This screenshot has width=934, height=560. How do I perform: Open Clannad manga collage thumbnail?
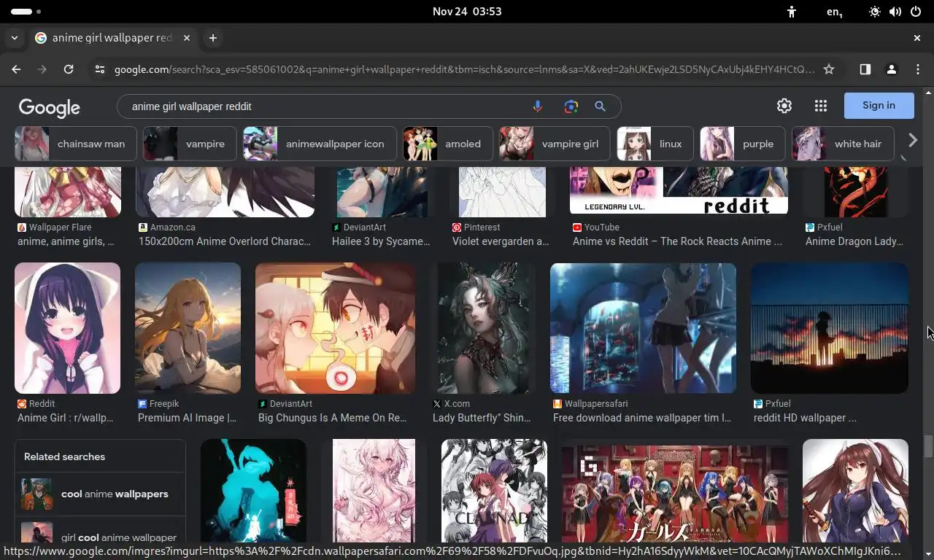tap(494, 490)
